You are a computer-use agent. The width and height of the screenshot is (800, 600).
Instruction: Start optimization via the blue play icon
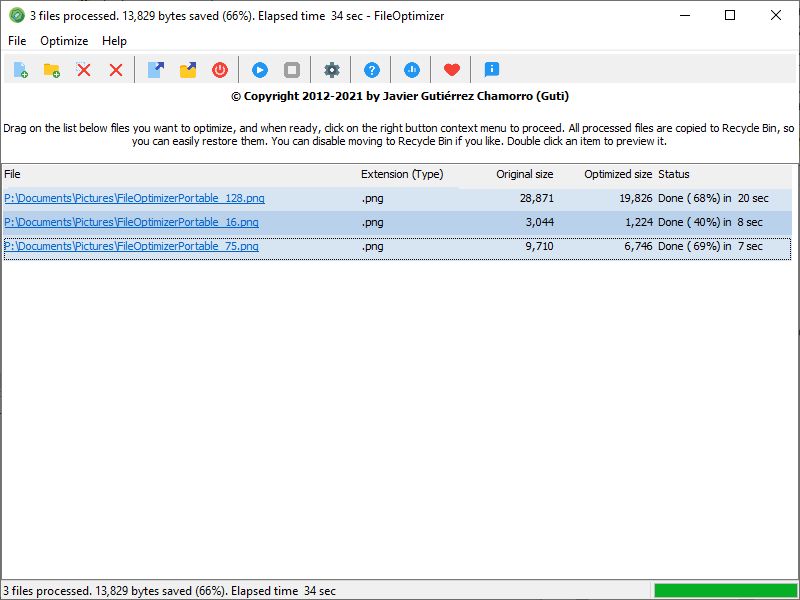[259, 69]
